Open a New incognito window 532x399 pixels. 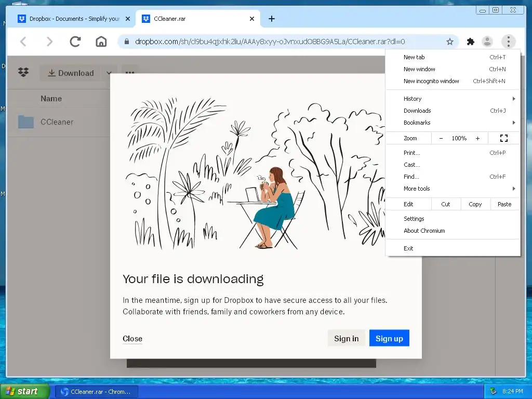(453, 81)
